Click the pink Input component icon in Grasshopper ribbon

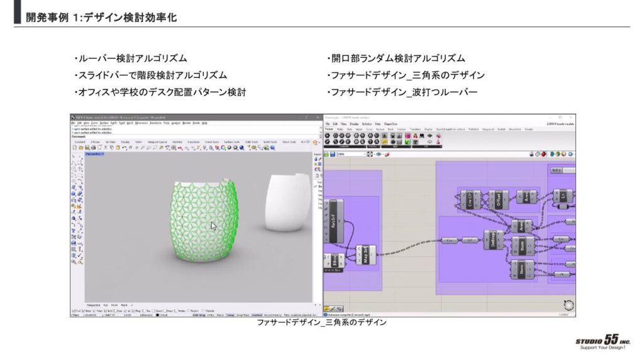[408, 136]
